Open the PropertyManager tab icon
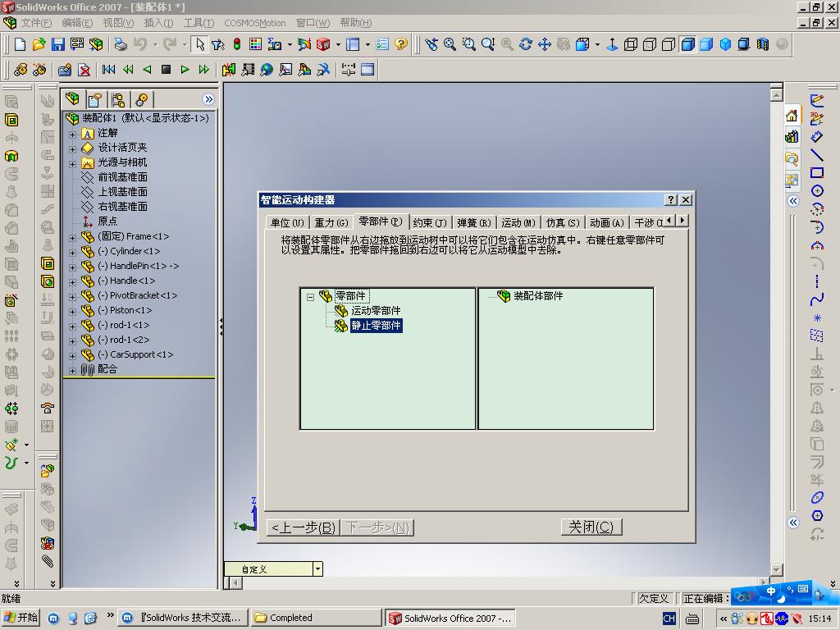This screenshot has height=630, width=840. click(x=95, y=99)
